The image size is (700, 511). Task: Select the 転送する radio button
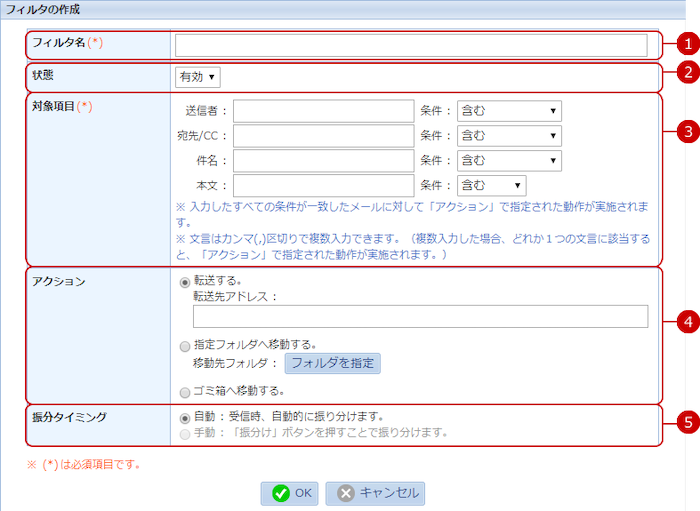click(185, 282)
